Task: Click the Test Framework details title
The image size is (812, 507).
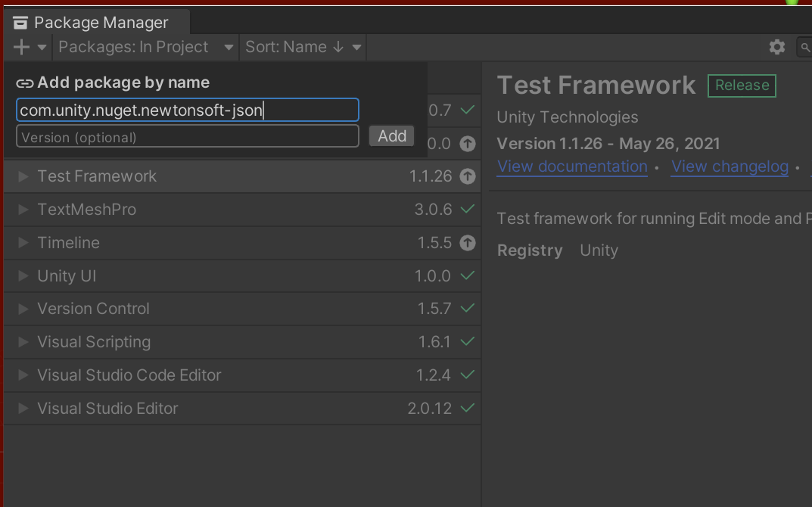Action: click(596, 86)
